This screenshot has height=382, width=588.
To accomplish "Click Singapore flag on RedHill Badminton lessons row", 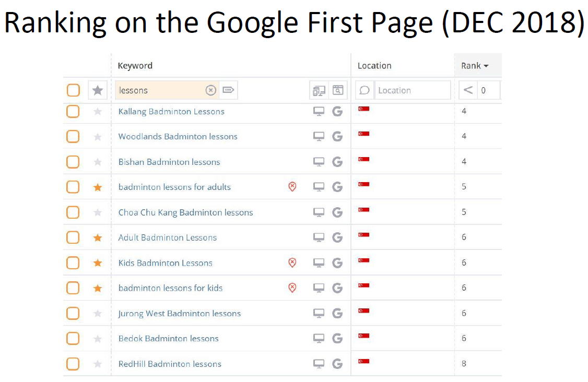I will [364, 361].
